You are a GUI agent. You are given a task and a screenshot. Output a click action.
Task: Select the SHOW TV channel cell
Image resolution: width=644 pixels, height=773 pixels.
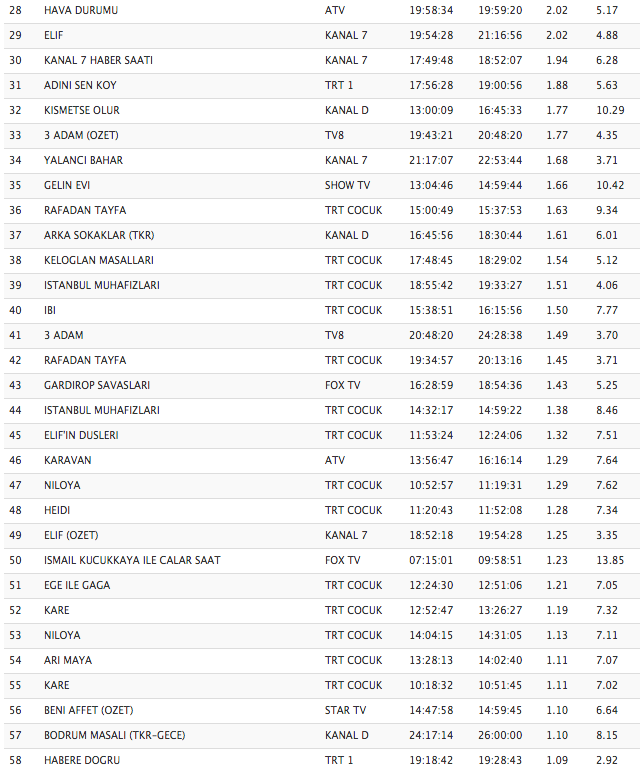tap(347, 185)
